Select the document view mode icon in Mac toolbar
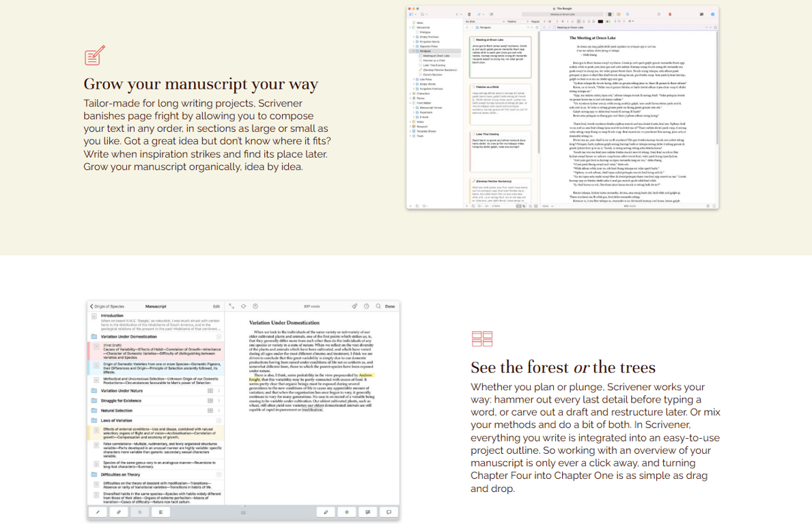 click(610, 14)
